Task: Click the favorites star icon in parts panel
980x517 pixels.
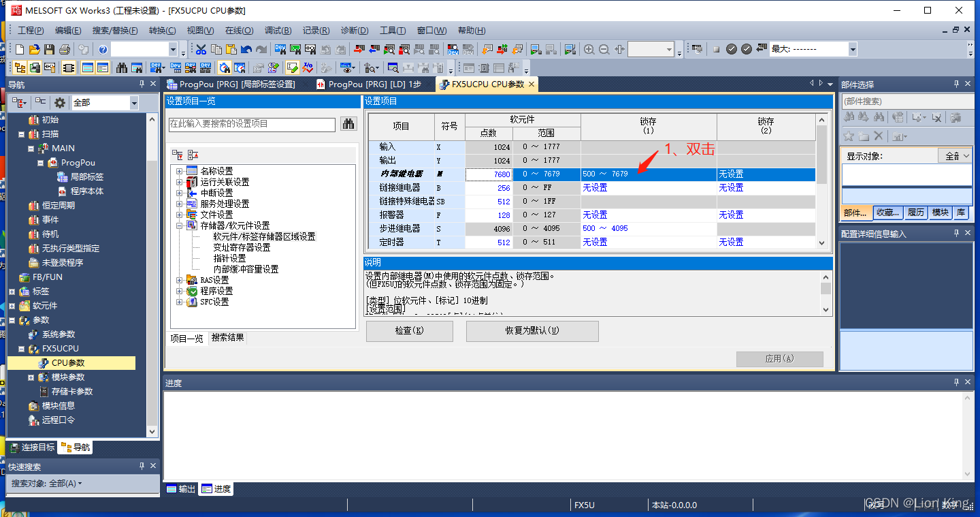Action: point(849,136)
